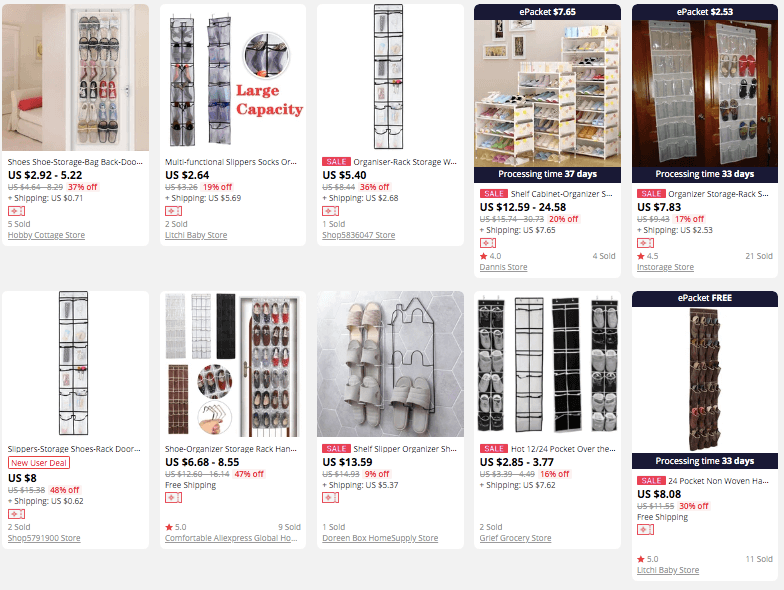The height and width of the screenshot is (590, 784).
Task: Click coupon icon under US $12.59 listing
Action: pyautogui.click(x=488, y=243)
